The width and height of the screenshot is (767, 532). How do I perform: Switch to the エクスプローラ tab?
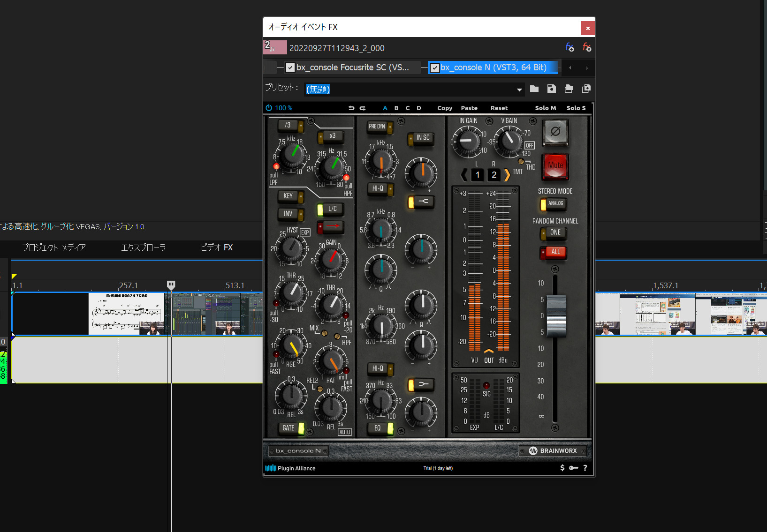(144, 247)
